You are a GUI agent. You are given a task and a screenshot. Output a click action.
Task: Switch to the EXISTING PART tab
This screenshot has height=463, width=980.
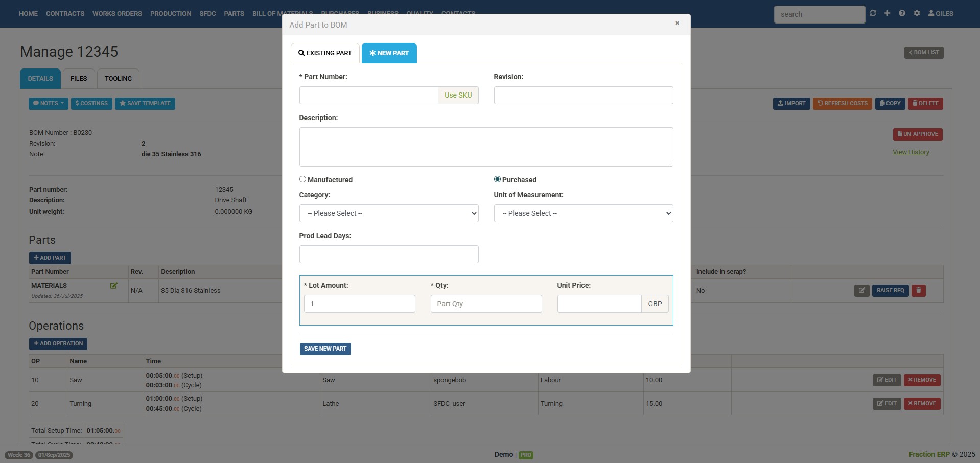coord(325,53)
